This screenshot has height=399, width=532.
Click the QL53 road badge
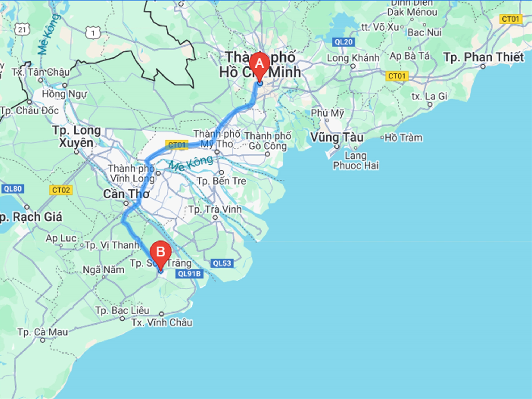point(222,263)
